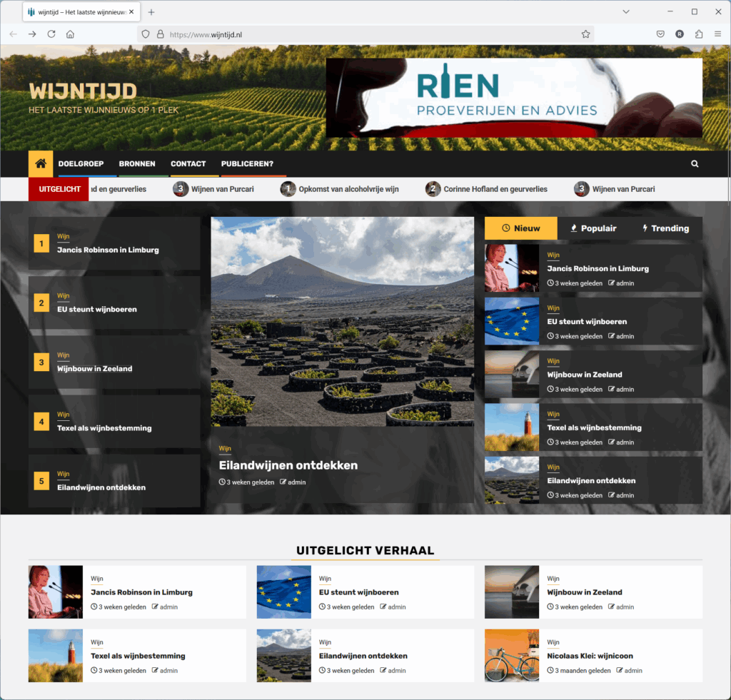
Task: Click the address bar URL field
Action: pos(357,34)
